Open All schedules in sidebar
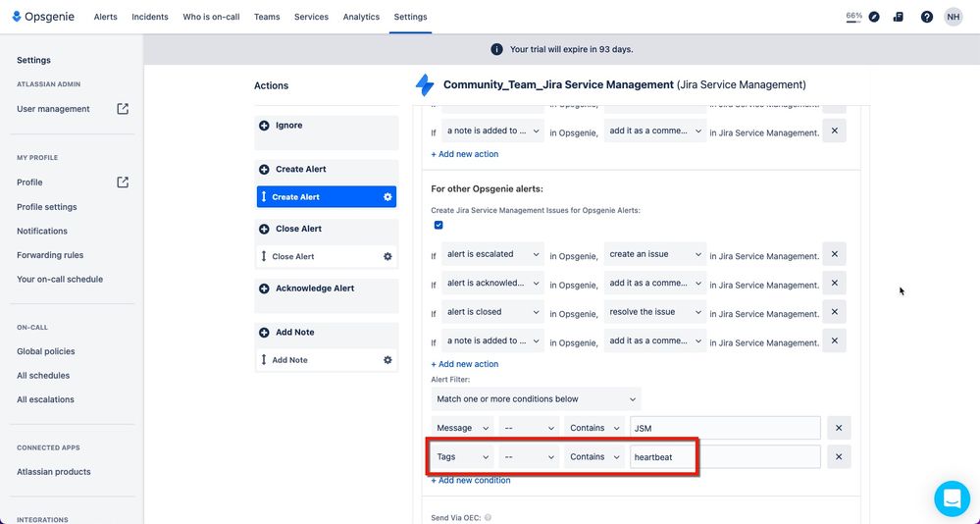This screenshot has width=980, height=524. coord(43,376)
